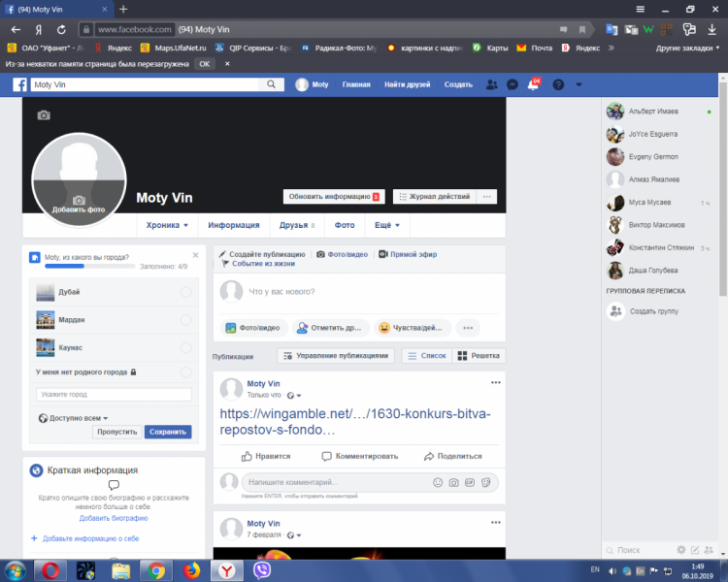Open account menu arrow in top bar

[x=579, y=84]
